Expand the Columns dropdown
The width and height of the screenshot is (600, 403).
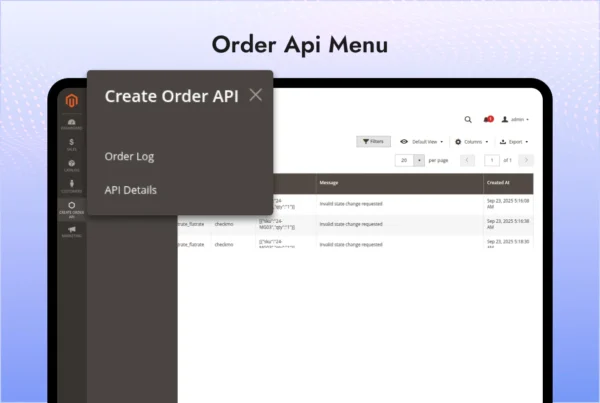[471, 142]
